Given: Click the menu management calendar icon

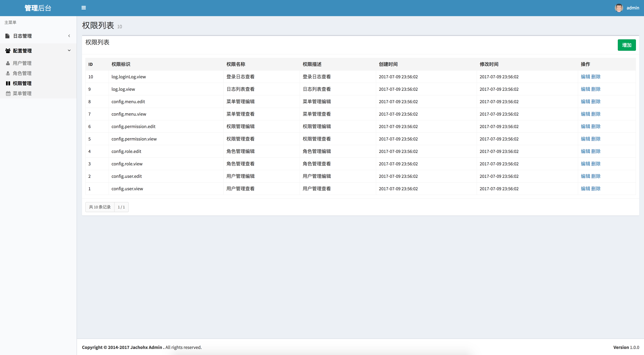Looking at the screenshot, I should pyautogui.click(x=8, y=93).
